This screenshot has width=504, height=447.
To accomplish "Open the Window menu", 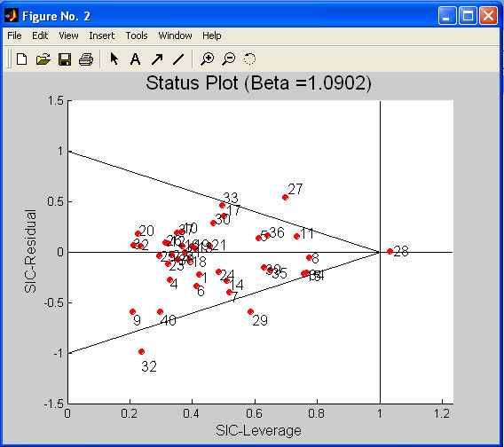I will (x=175, y=35).
